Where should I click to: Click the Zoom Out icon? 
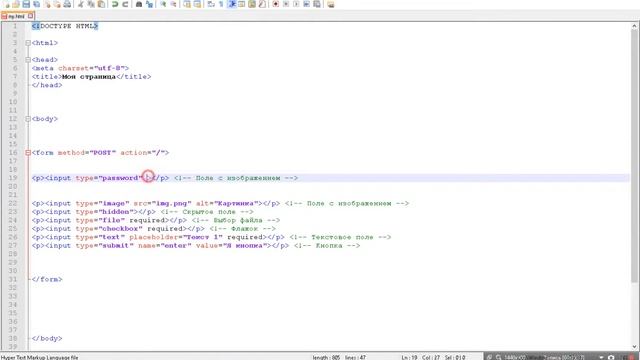tap(173, 4)
